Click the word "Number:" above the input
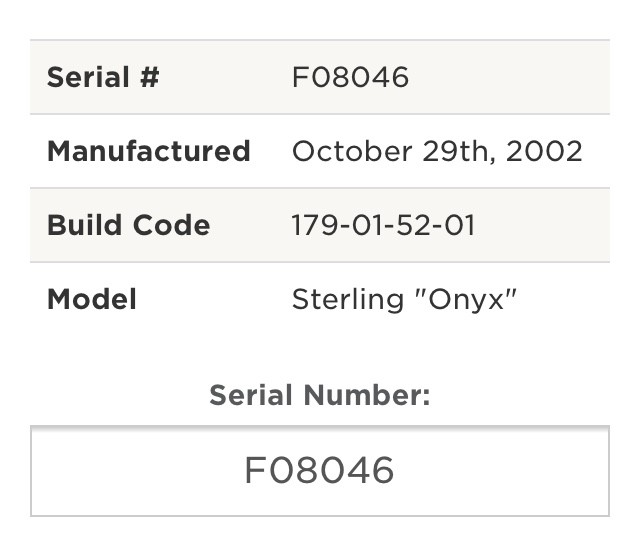The image size is (635, 534). click(x=367, y=395)
